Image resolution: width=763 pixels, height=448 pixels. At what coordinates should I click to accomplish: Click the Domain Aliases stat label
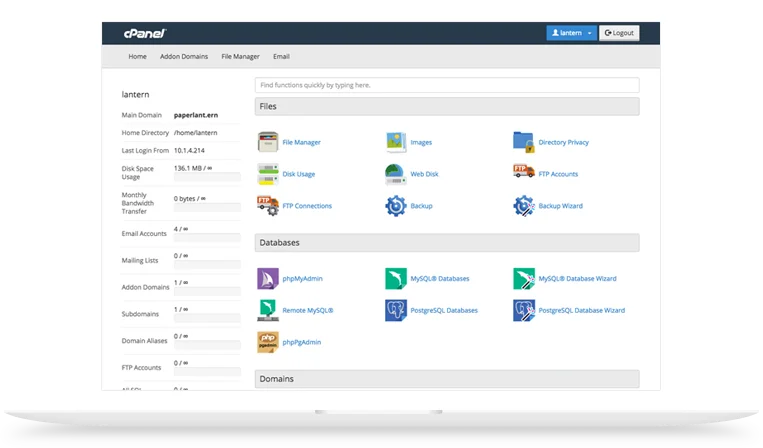click(144, 340)
